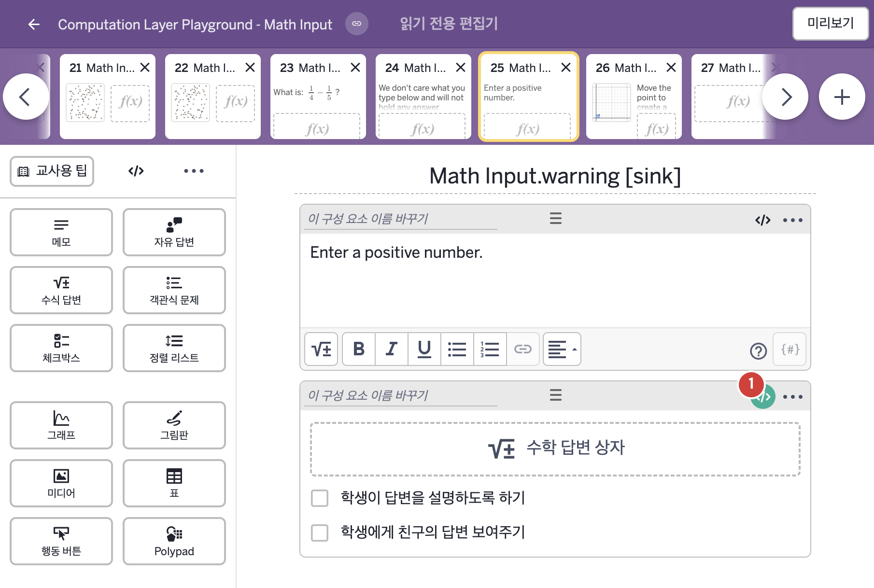Add a Polypad component
874x588 pixels.
coord(174,541)
